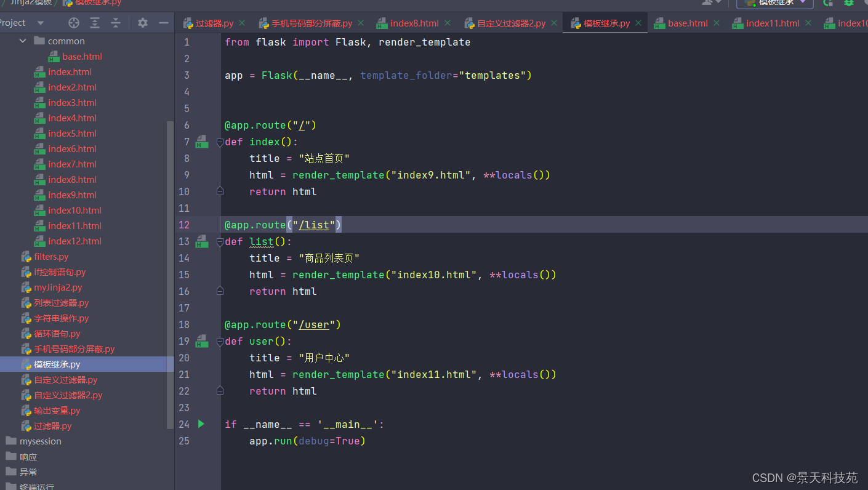Select if控制语句.py in project tree
The image size is (868, 490).
[60, 272]
